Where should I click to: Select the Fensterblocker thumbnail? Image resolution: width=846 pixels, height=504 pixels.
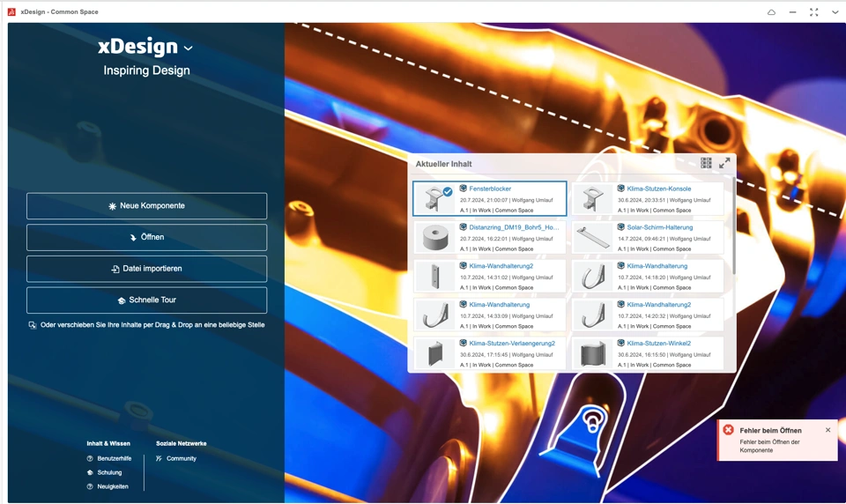click(x=434, y=198)
